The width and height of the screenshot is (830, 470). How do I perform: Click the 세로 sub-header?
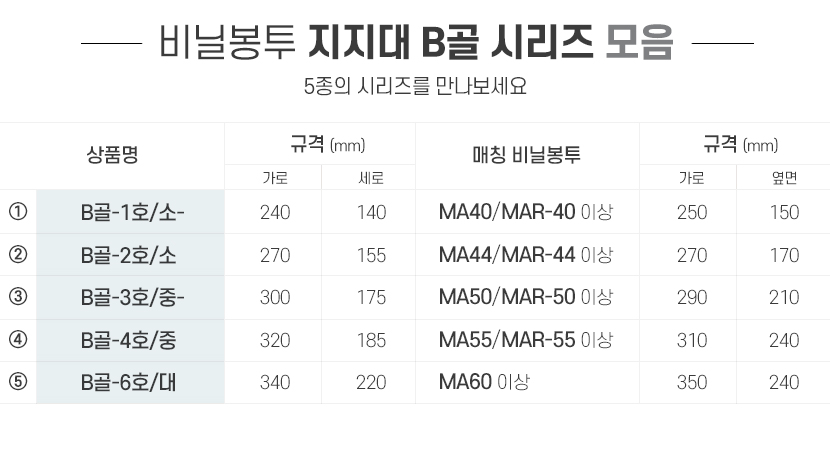coord(371,178)
